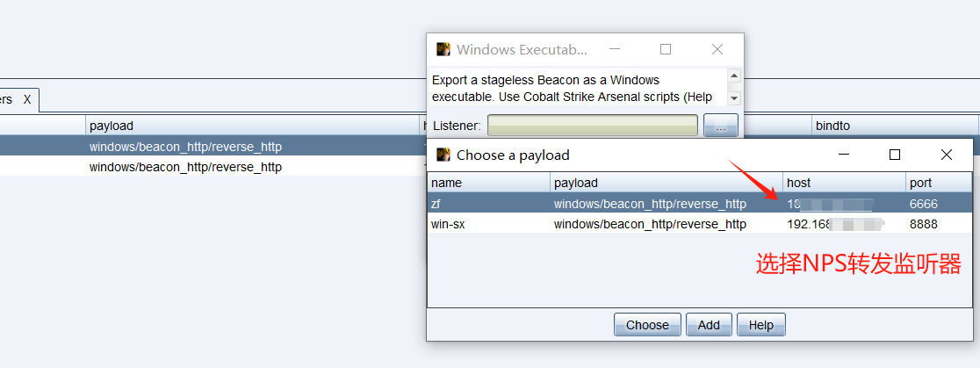Screen dimensions: 980x368
Task: Minimize the Choose a payload dialog
Action: [844, 155]
